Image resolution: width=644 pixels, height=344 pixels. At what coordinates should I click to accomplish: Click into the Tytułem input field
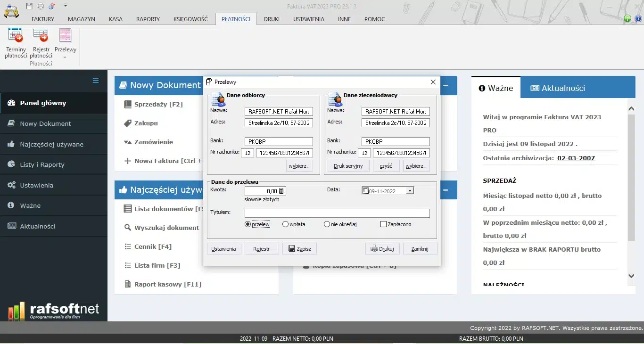pyautogui.click(x=337, y=213)
